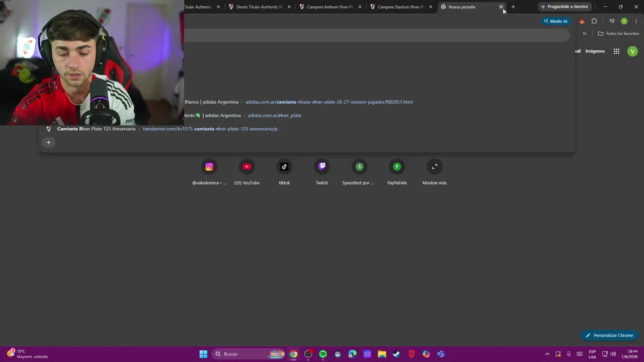
Task: Change the ESP LAA input language
Action: coord(592,354)
